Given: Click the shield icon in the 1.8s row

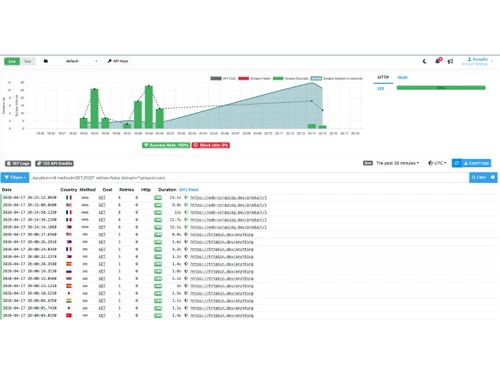Looking at the screenshot, I should click(x=186, y=271).
